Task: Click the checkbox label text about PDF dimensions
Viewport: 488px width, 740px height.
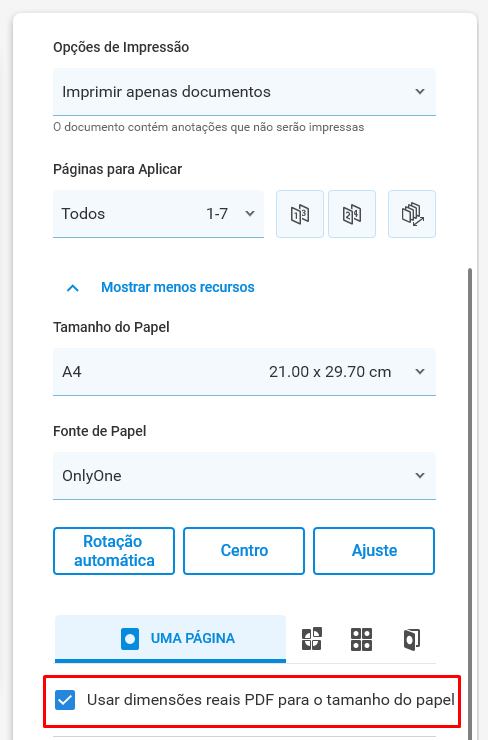Action: [270, 700]
